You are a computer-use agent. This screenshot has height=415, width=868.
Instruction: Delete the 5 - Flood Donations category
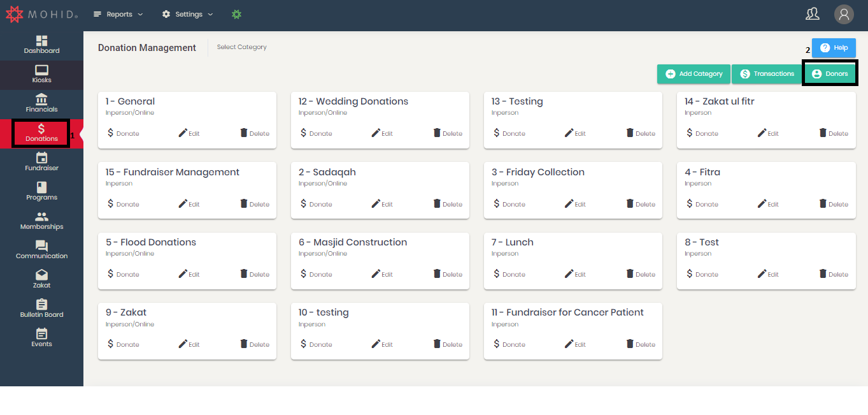click(255, 274)
